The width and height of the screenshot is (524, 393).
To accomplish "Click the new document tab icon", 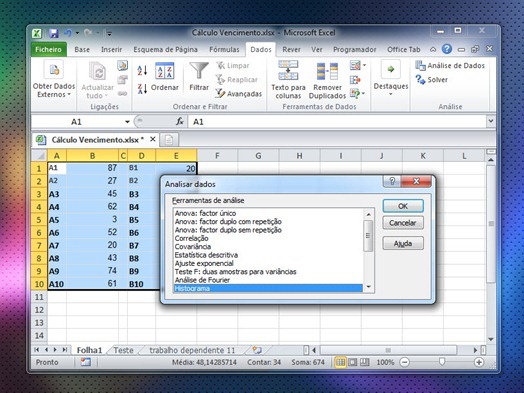I will tap(169, 140).
